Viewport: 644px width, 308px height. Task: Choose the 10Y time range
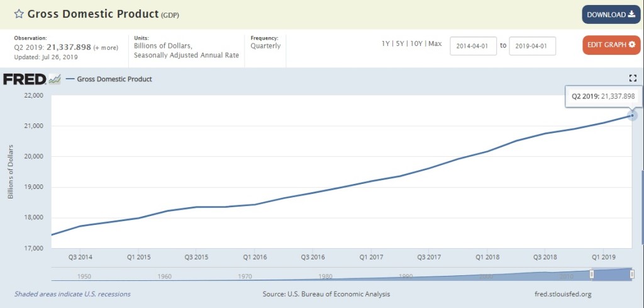pyautogui.click(x=415, y=44)
